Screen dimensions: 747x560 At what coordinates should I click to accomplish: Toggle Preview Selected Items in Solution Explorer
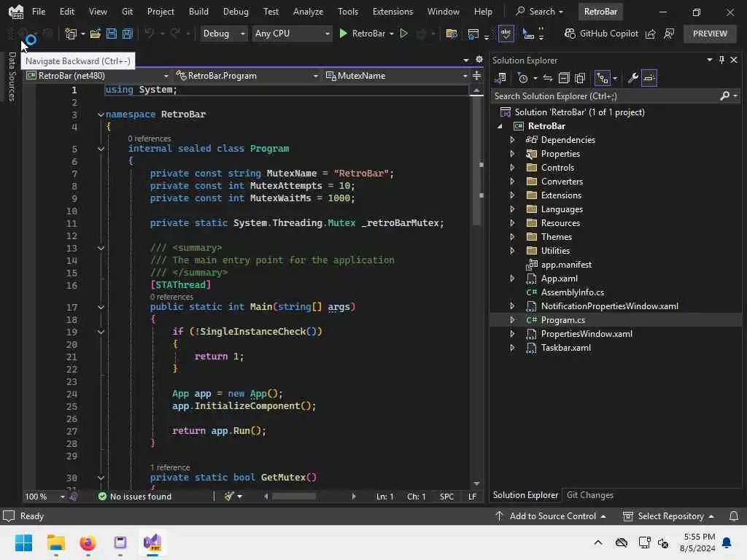click(649, 78)
